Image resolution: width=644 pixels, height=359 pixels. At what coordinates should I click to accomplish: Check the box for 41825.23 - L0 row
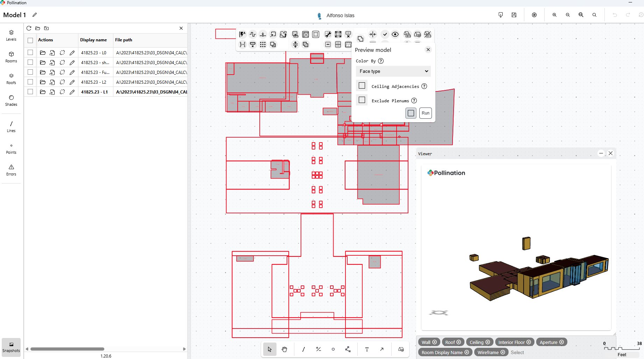pos(30,53)
